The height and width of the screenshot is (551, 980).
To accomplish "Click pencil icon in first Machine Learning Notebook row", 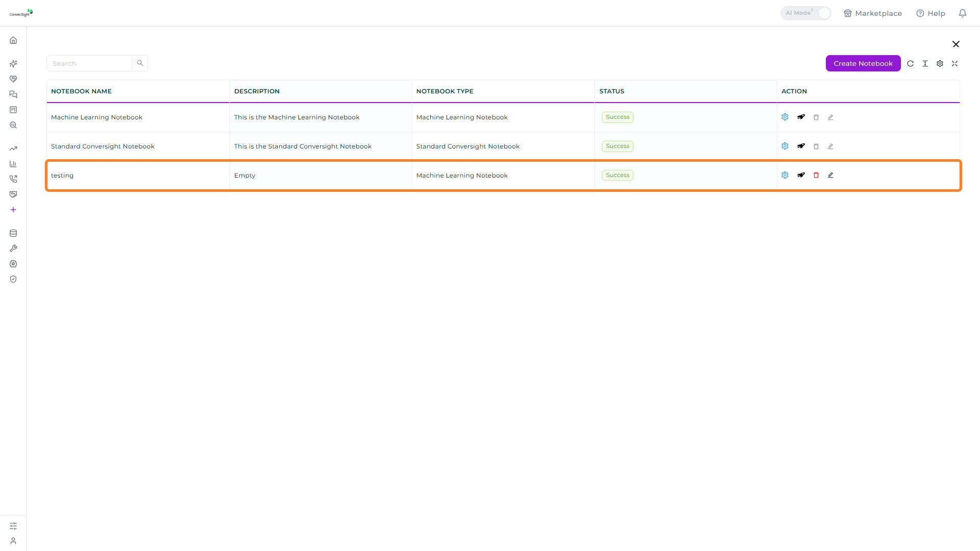I will tap(830, 117).
